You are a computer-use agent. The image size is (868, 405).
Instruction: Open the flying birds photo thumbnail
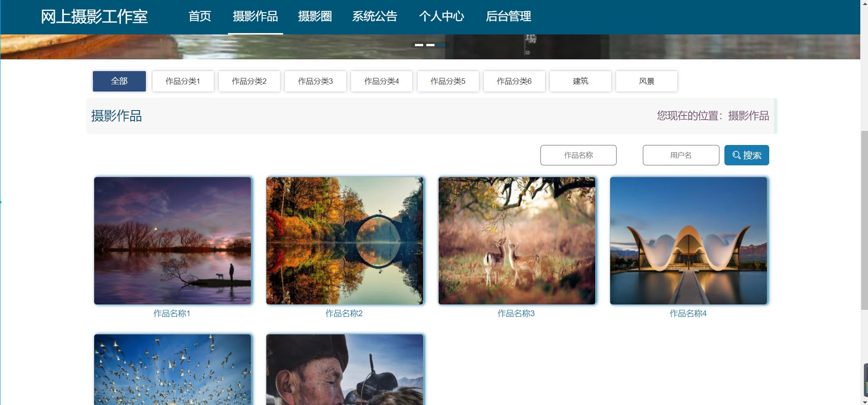click(173, 370)
